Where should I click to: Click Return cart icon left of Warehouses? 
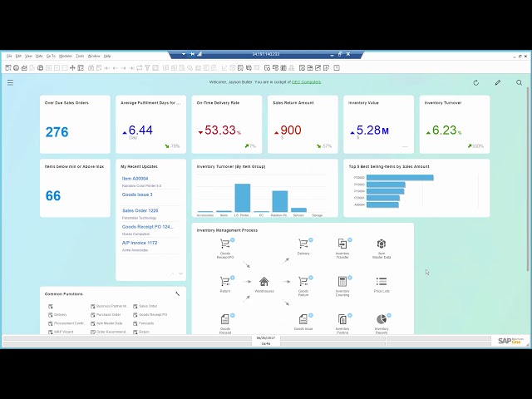click(x=225, y=281)
